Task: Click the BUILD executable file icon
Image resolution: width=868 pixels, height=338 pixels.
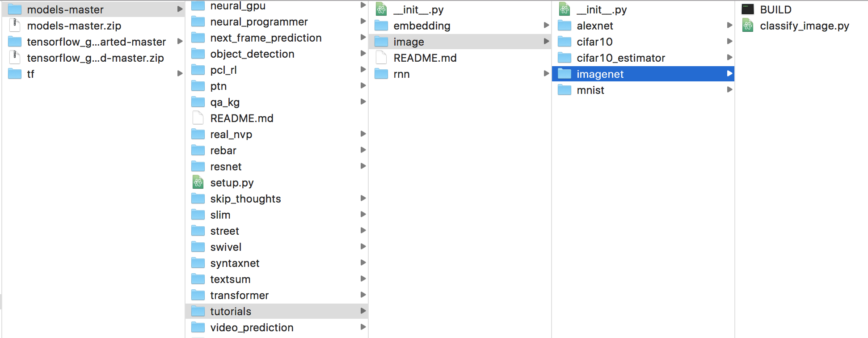Action: (x=748, y=9)
